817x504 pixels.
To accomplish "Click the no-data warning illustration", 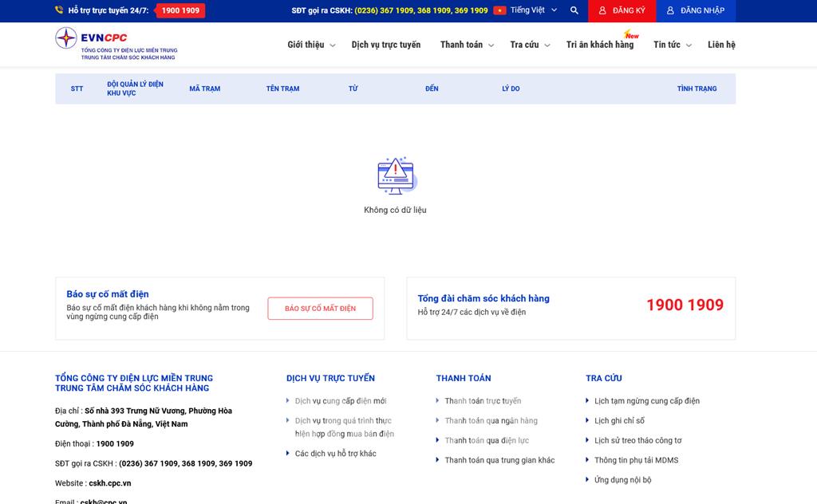I will (x=396, y=176).
